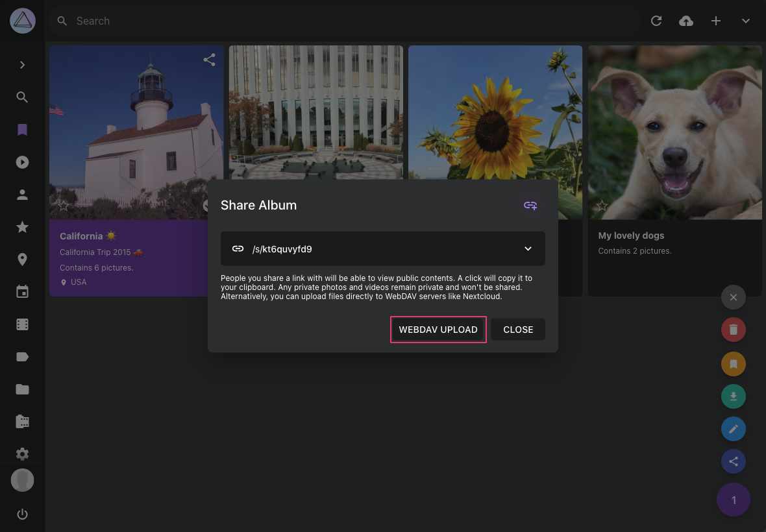Viewport: 766px width, 532px height.
Task: Click WEBDAV UPLOAD in the Share Album dialog
Action: [438, 329]
